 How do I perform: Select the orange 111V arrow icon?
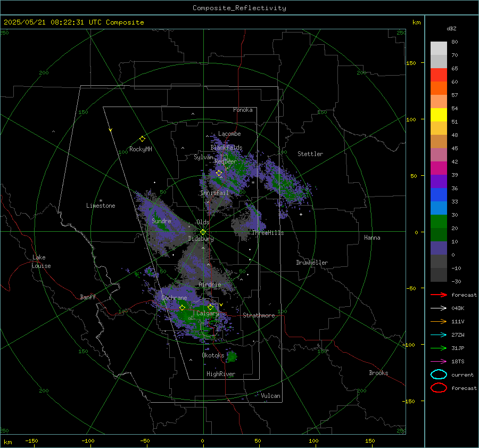(x=439, y=321)
